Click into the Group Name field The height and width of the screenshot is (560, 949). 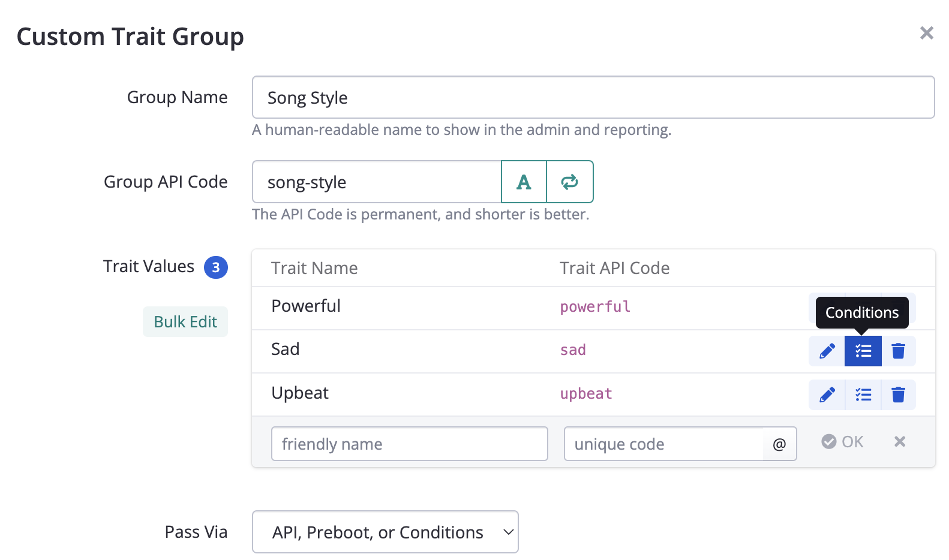coord(593,97)
